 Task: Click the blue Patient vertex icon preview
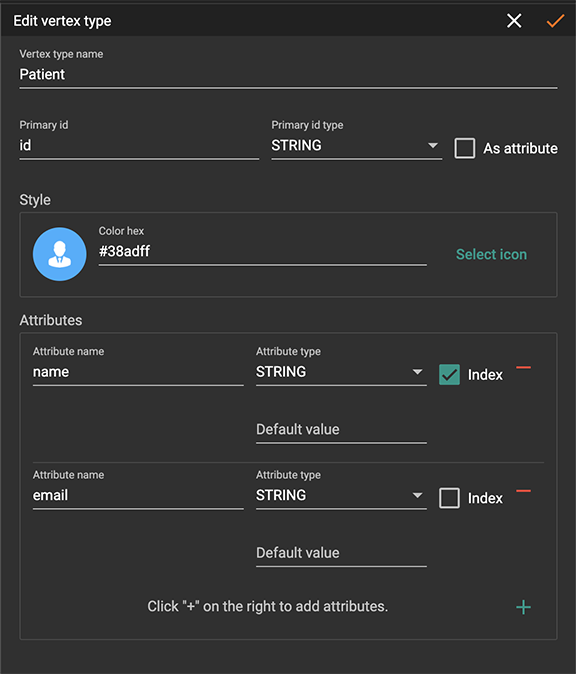click(x=60, y=254)
